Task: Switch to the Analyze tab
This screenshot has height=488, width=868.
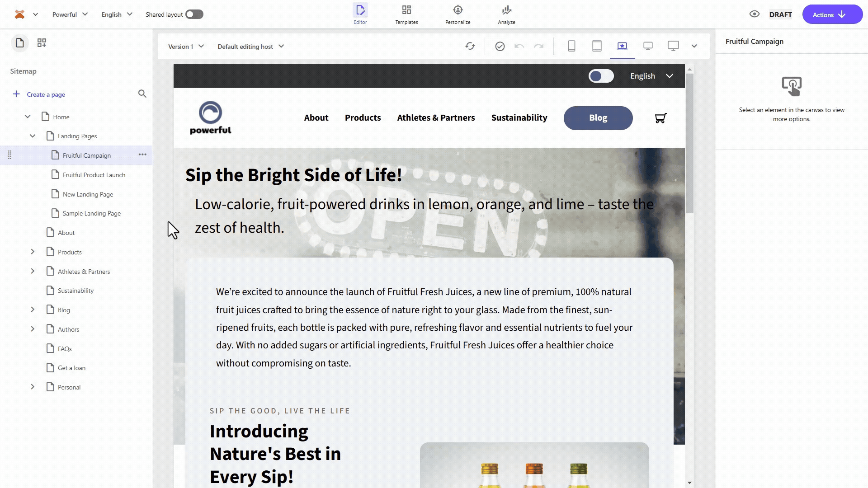Action: pyautogui.click(x=507, y=14)
